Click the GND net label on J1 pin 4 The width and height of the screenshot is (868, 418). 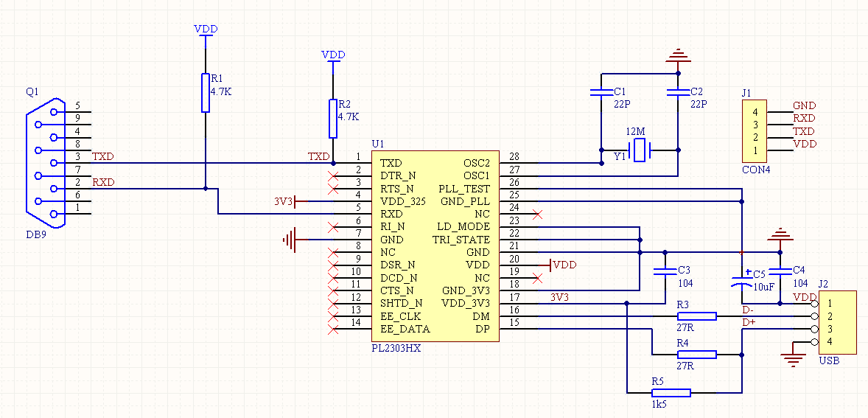point(805,105)
